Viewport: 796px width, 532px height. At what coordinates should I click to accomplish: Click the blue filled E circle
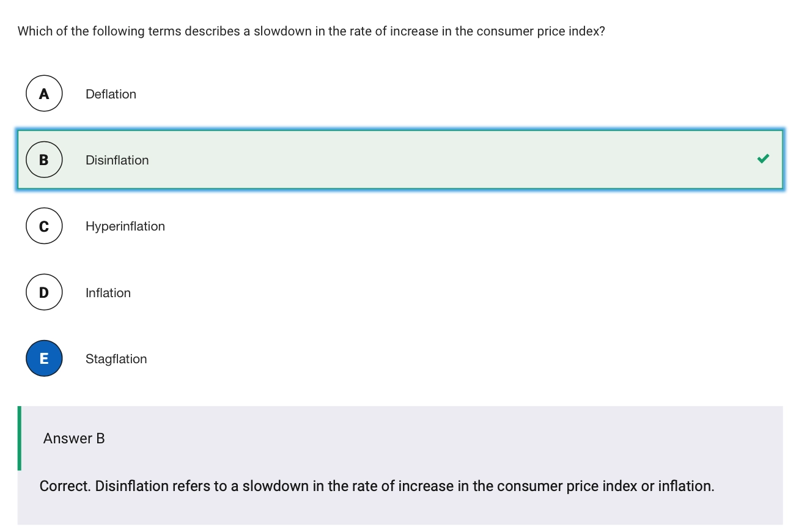[x=44, y=358]
